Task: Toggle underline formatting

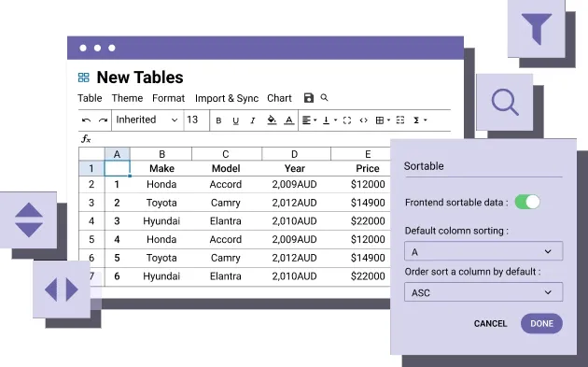Action: tap(235, 120)
